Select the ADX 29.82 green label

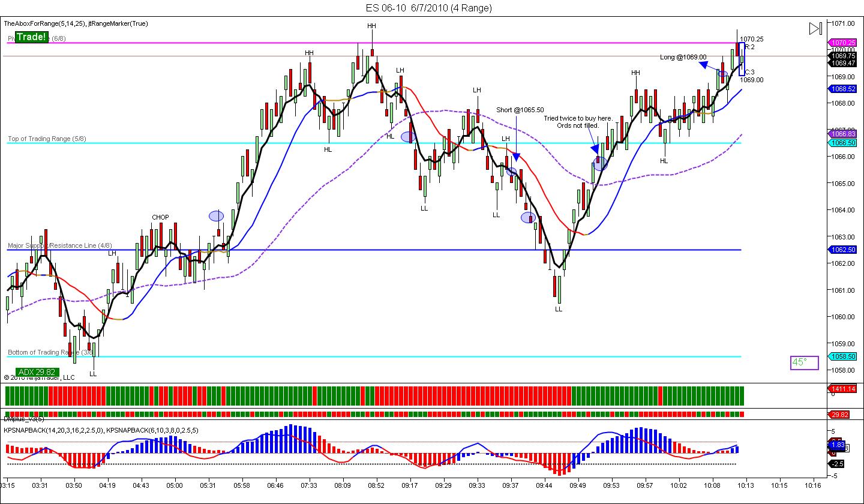point(38,372)
